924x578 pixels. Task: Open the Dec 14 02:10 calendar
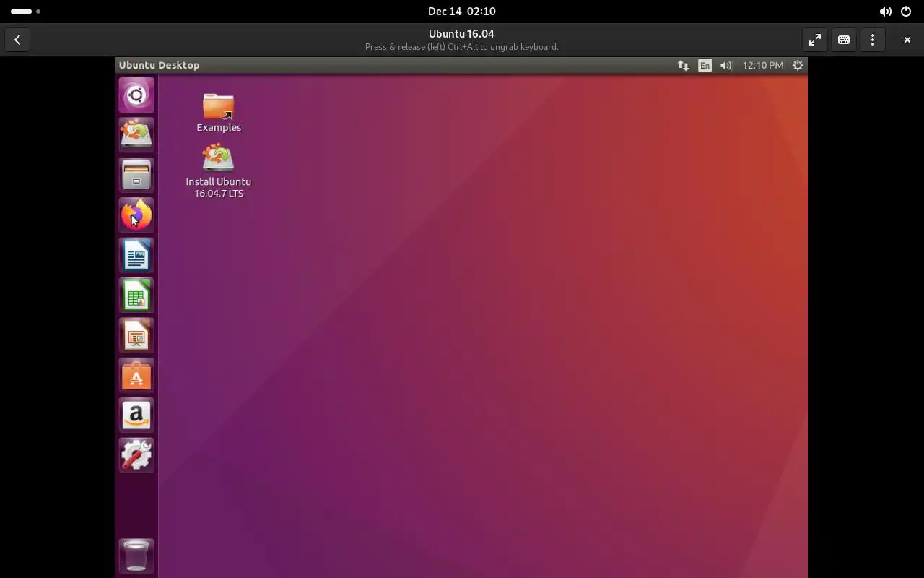click(462, 12)
